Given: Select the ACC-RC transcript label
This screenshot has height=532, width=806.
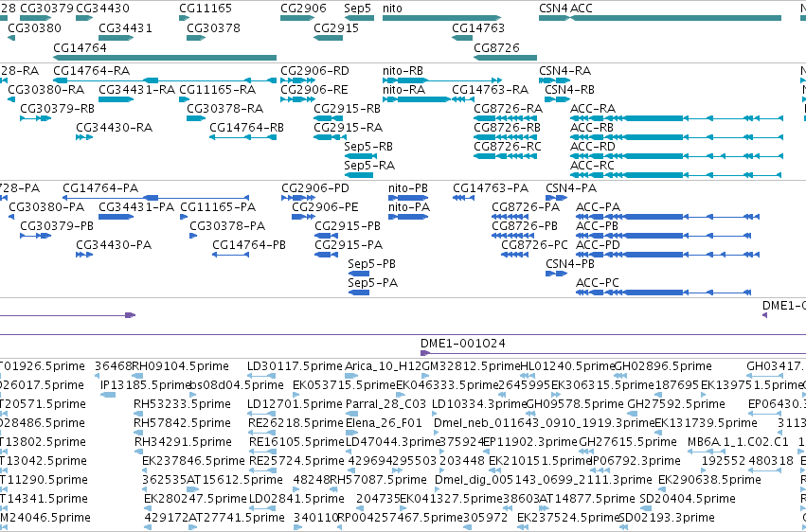Looking at the screenshot, I should tap(592, 166).
